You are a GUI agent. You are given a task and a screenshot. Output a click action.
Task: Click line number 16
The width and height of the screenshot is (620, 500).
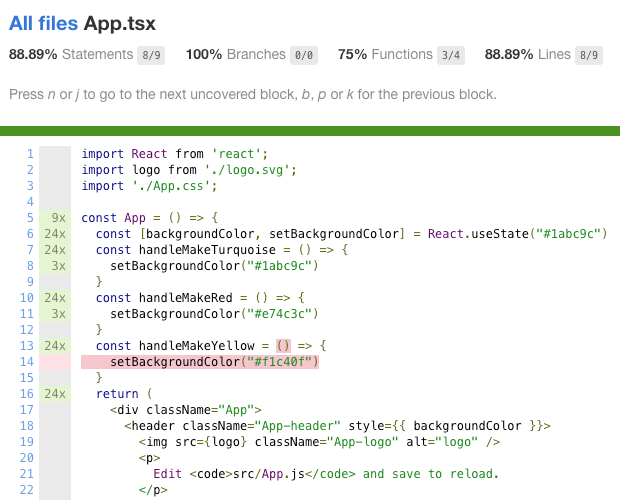pyautogui.click(x=27, y=394)
